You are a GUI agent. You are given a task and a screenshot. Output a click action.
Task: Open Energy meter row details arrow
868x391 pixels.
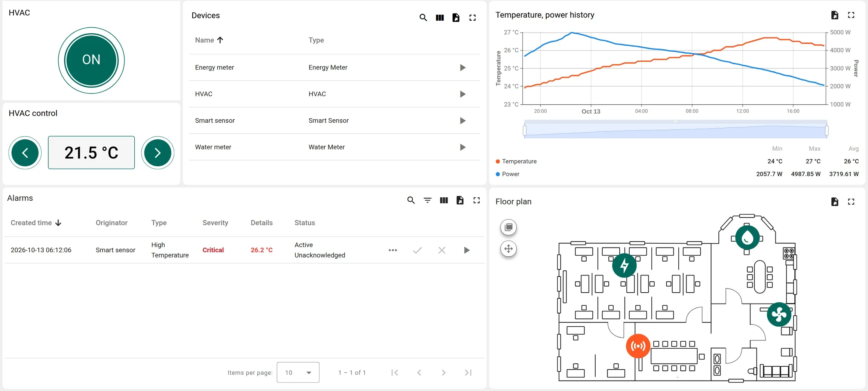463,68
